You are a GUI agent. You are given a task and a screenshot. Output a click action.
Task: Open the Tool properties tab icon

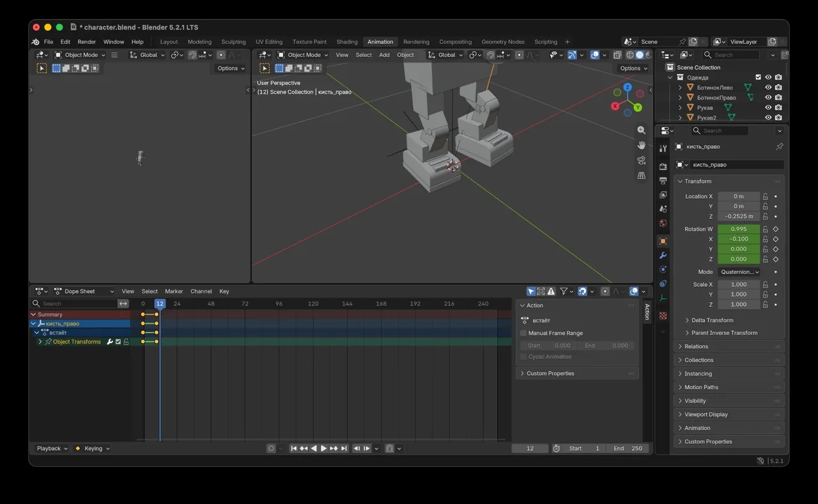click(x=663, y=148)
